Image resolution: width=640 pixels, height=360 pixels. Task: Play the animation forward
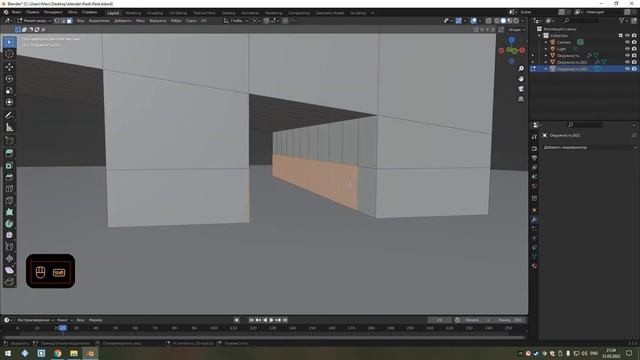coord(271,320)
